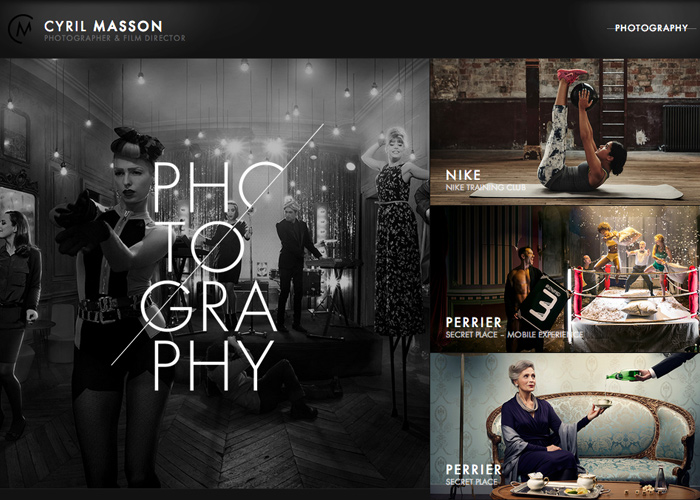Select the Photography menu item
This screenshot has height=500, width=700.
651,28
